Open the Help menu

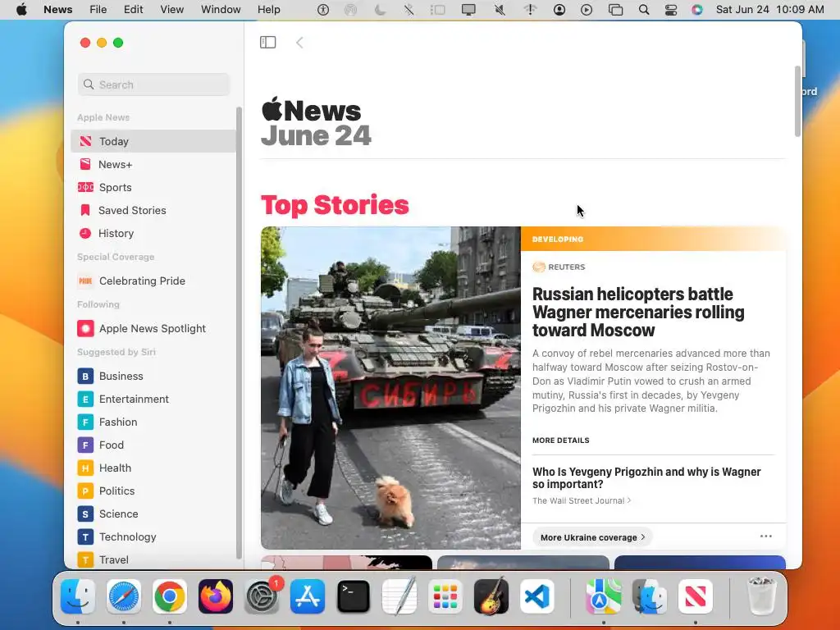[269, 10]
